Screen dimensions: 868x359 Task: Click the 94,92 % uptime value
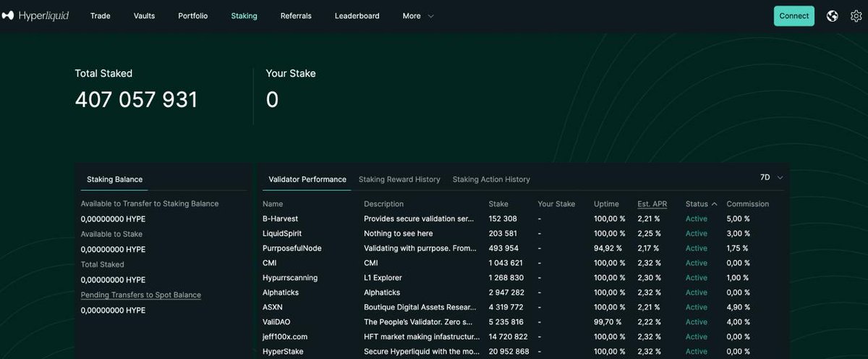click(608, 248)
